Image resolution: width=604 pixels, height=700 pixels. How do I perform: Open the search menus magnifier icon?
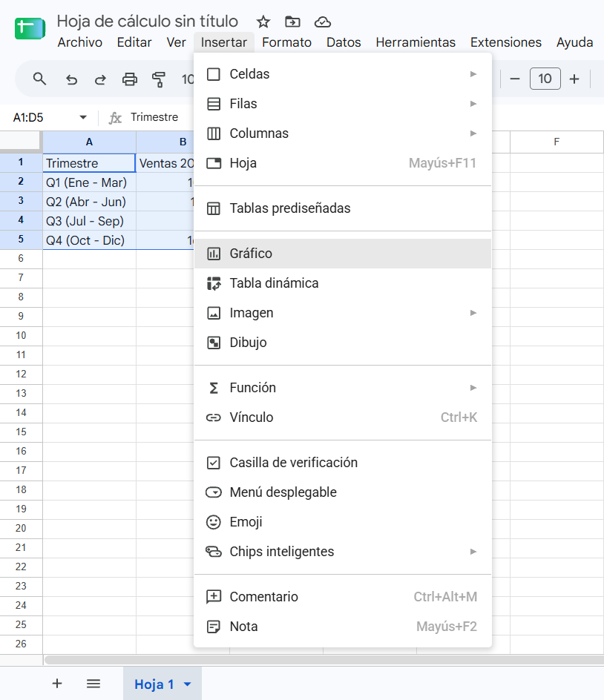[40, 79]
